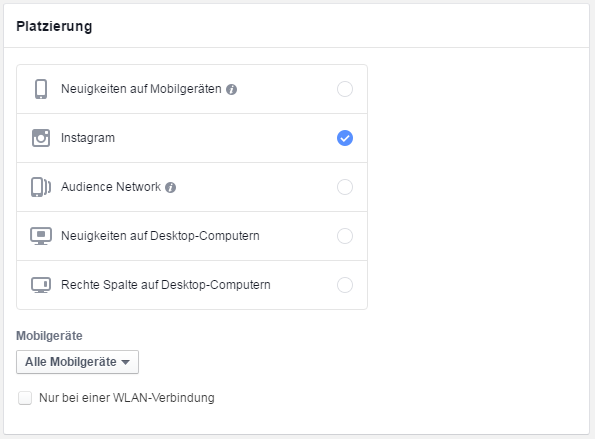Select Neuigkeiten auf Desktop-Computern placement circle
Image resolution: width=595 pixels, height=439 pixels.
(345, 236)
